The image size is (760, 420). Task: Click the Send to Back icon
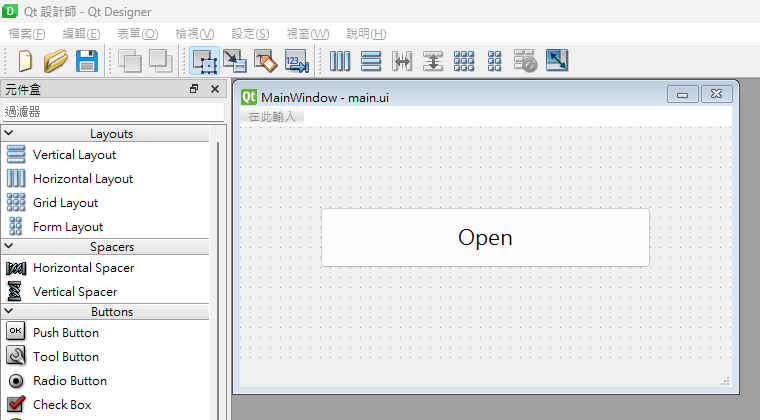(x=130, y=61)
